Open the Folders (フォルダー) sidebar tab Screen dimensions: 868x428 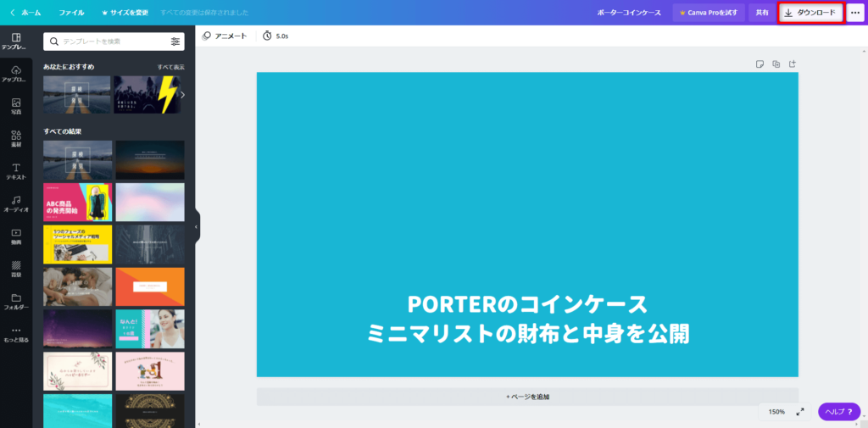tap(16, 301)
